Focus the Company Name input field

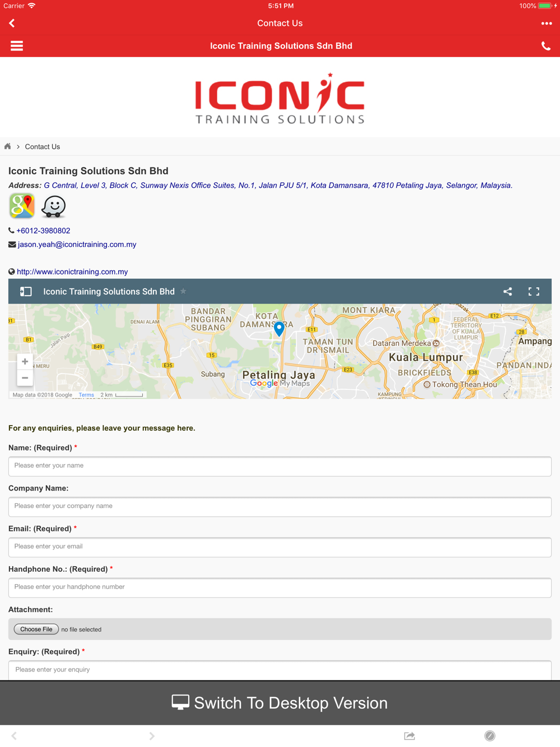(280, 507)
